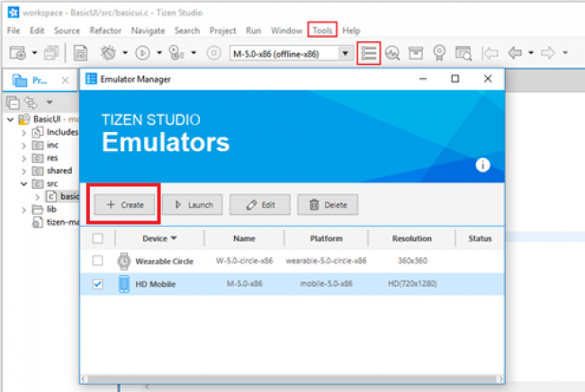
Task: Click the Save icon in the toolbar
Action: 81,53
